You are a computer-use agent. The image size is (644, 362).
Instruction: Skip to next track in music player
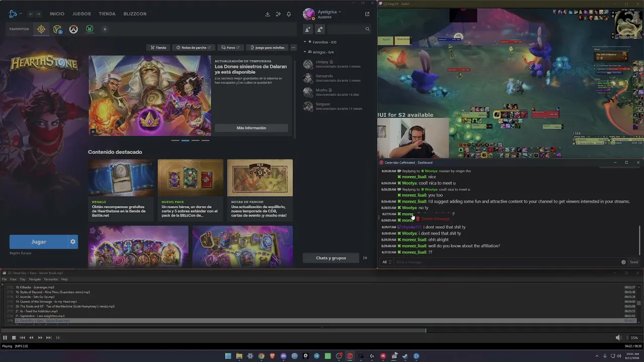[x=49, y=338]
